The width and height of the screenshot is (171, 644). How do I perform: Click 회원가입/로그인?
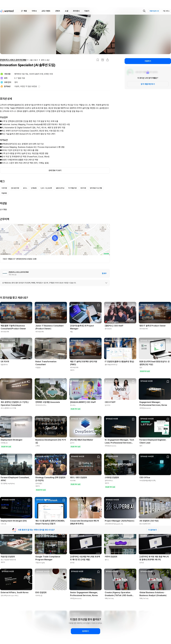pos(154,11)
